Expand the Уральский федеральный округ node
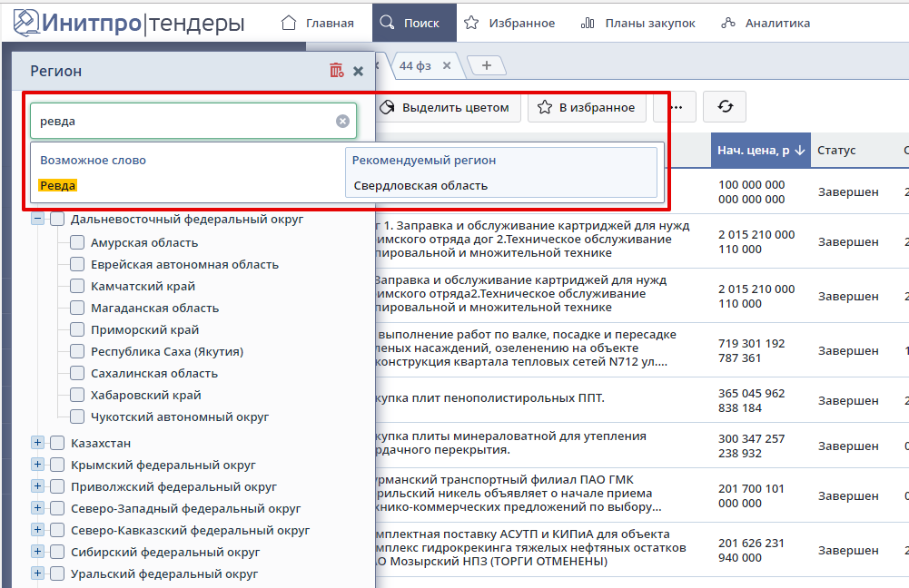This screenshot has width=909, height=588. (37, 573)
